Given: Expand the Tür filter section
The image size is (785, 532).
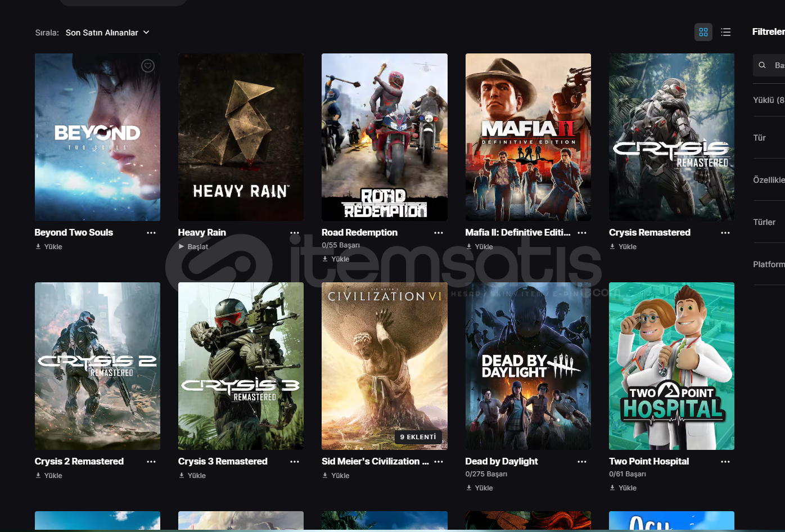Looking at the screenshot, I should (x=769, y=138).
